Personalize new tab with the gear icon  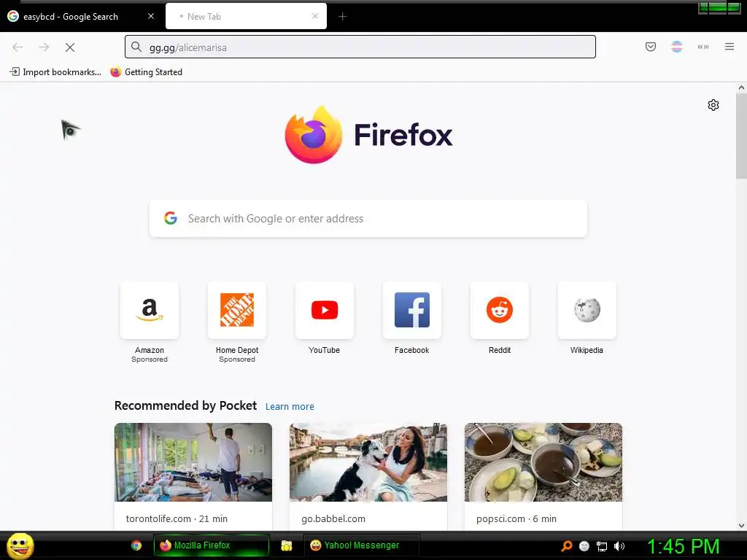pos(713,105)
